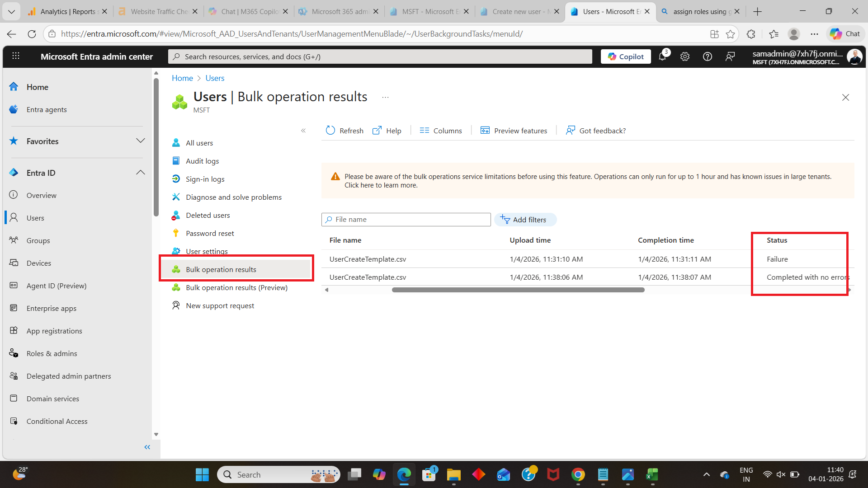Open the portal apps grid menu icon

point(16,56)
